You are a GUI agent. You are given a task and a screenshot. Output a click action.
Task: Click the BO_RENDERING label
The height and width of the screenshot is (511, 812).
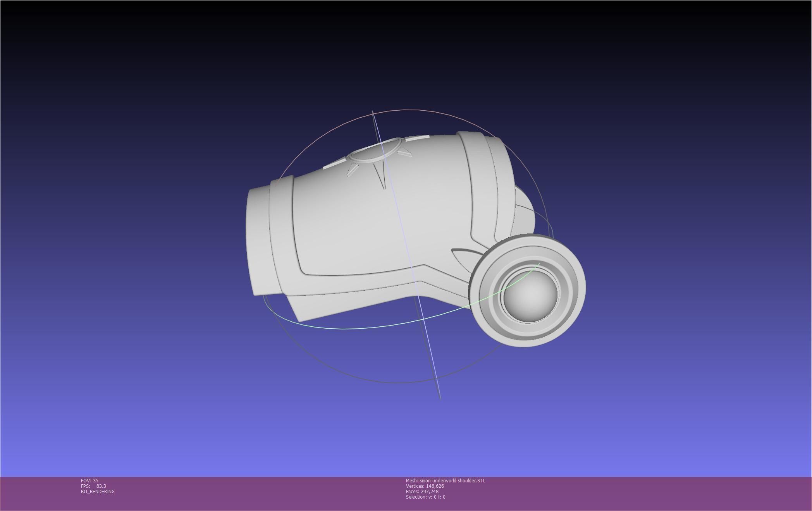coord(98,491)
